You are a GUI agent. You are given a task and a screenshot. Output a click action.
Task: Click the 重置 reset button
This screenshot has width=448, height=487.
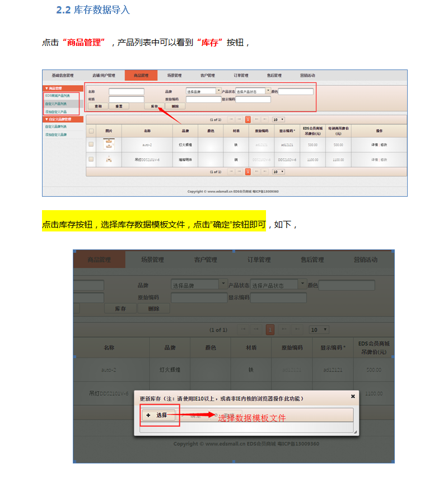click(x=119, y=106)
